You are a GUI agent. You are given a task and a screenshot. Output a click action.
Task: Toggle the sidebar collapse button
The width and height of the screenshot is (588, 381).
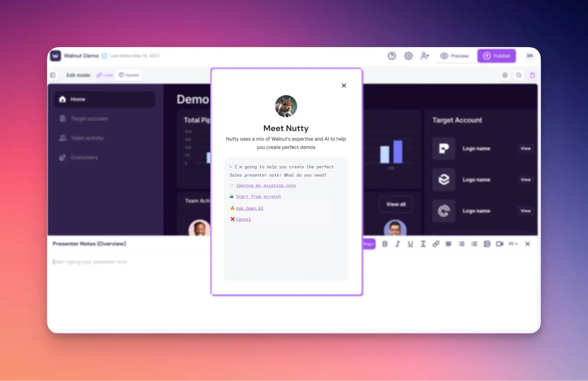coord(53,75)
